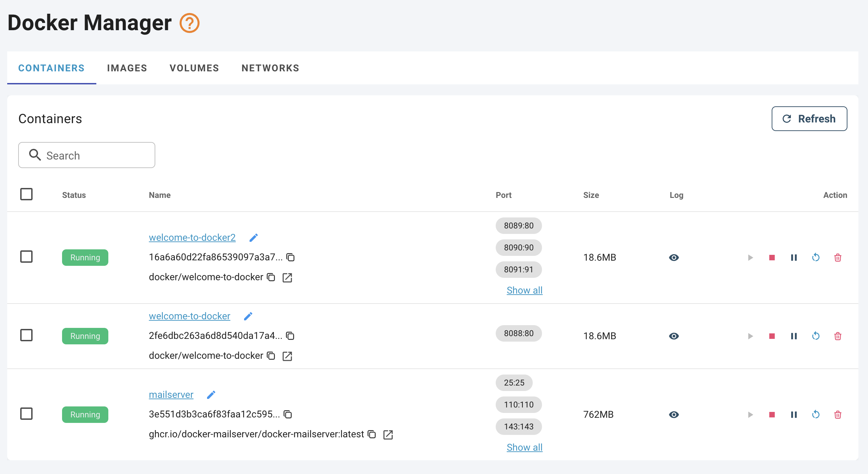Check the mailserver container checkbox
Screen dimensions: 868x474
tap(26, 414)
